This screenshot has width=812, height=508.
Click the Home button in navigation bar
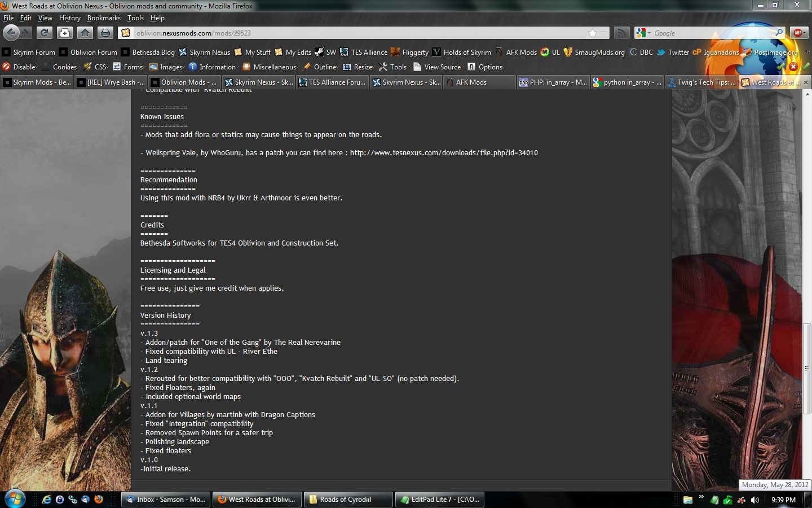pyautogui.click(x=85, y=33)
